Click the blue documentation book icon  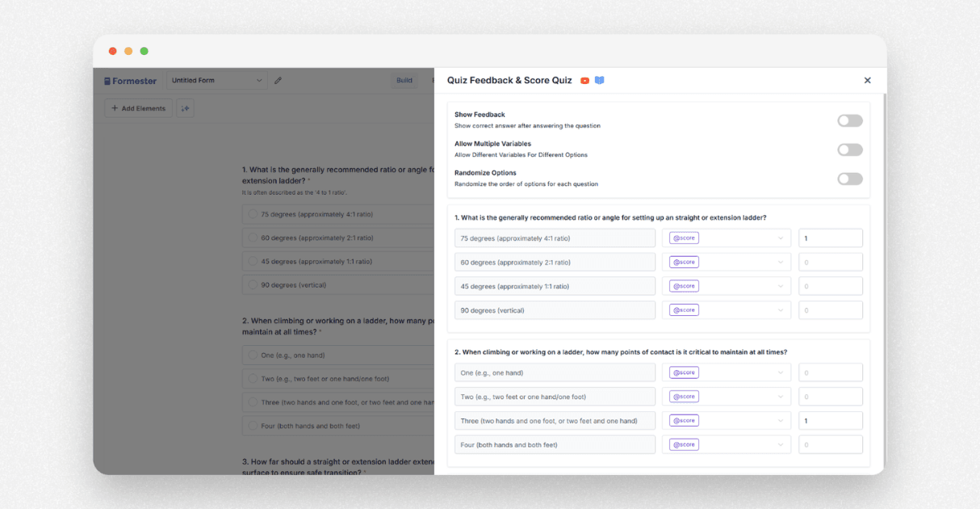[x=600, y=80]
